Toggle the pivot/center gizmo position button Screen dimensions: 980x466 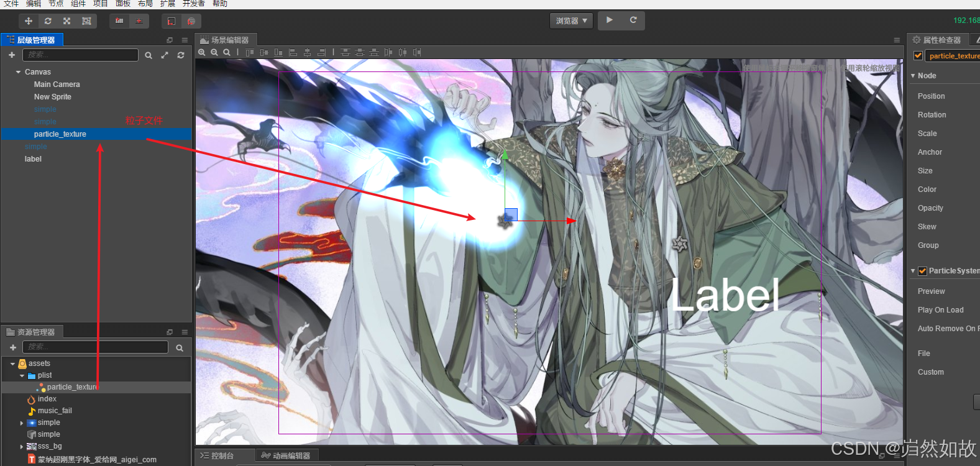[119, 21]
